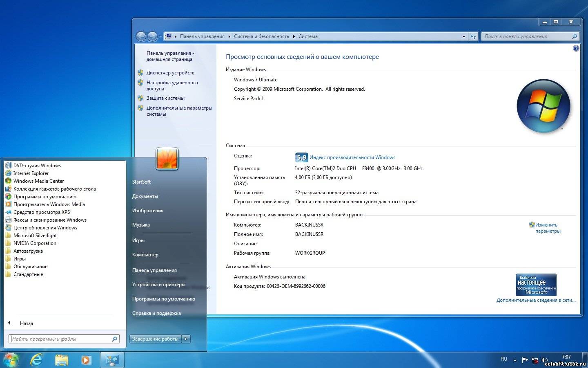This screenshot has width=588, height=368.
Task: Click the address bar refresh button
Action: tap(473, 36)
